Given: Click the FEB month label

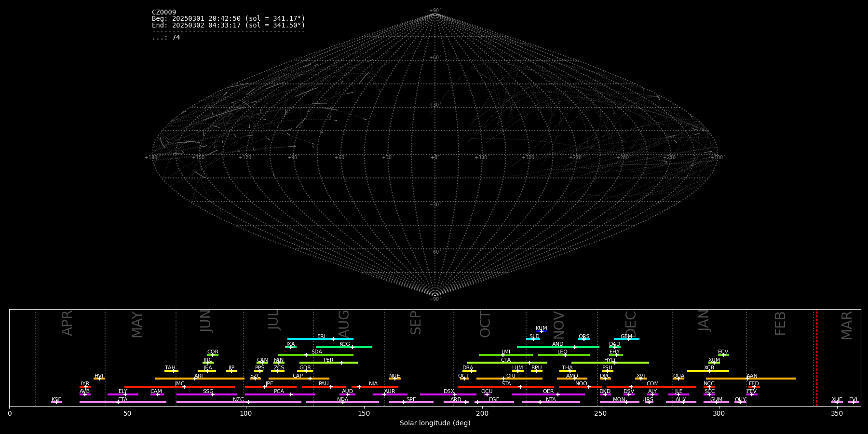Looking at the screenshot, I should point(780,323).
